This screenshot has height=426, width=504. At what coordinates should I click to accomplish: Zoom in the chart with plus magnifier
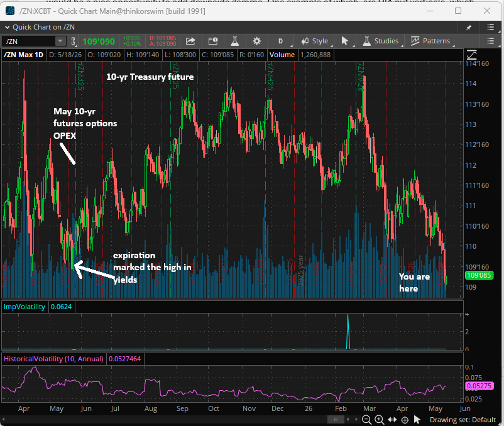coord(380,419)
